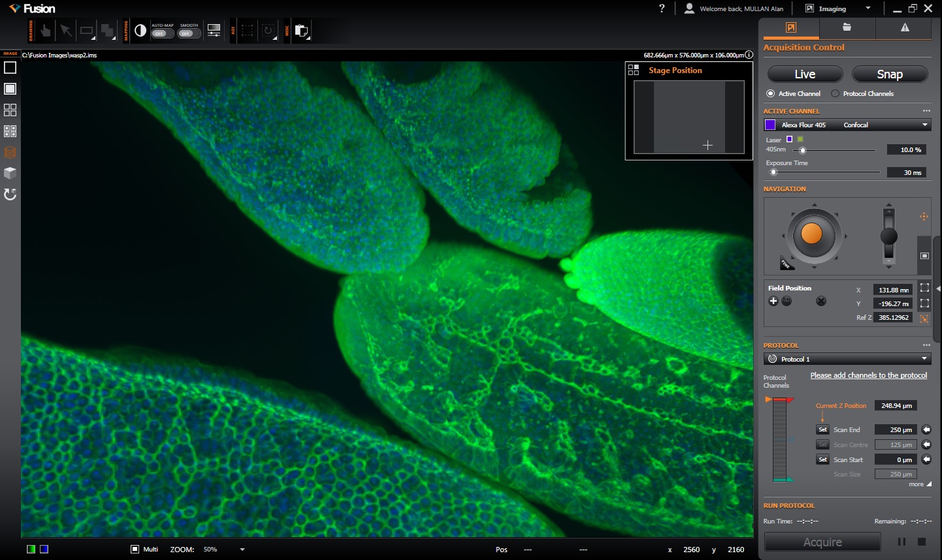Viewport: 942px width, 560px height.
Task: Select the 3D cube view icon
Action: click(x=10, y=173)
